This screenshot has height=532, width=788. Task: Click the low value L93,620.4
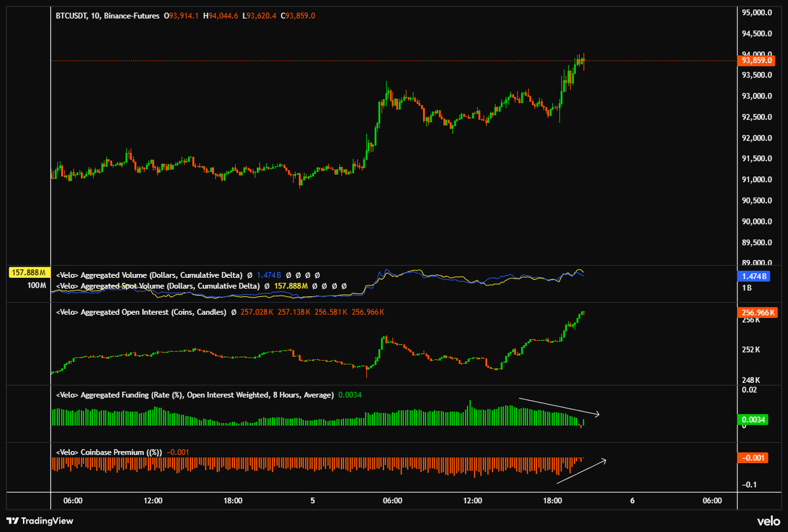pos(260,16)
